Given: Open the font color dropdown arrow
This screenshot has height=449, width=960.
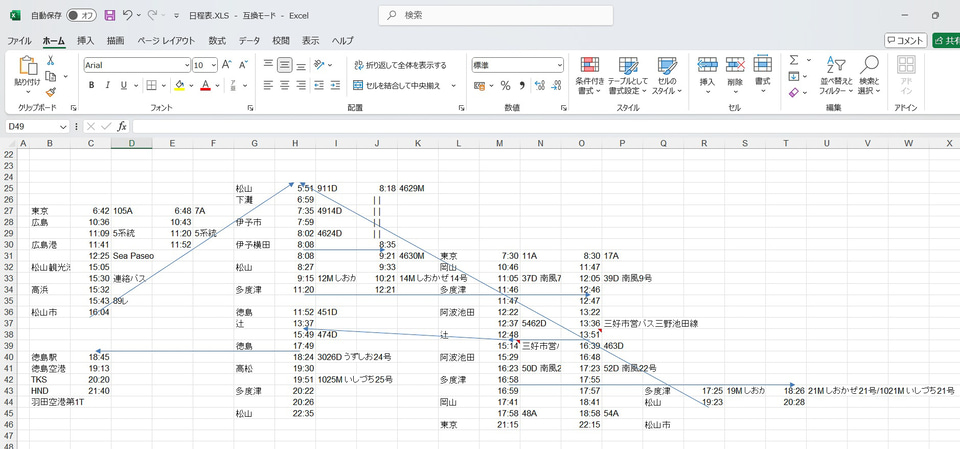Looking at the screenshot, I should pos(217,85).
